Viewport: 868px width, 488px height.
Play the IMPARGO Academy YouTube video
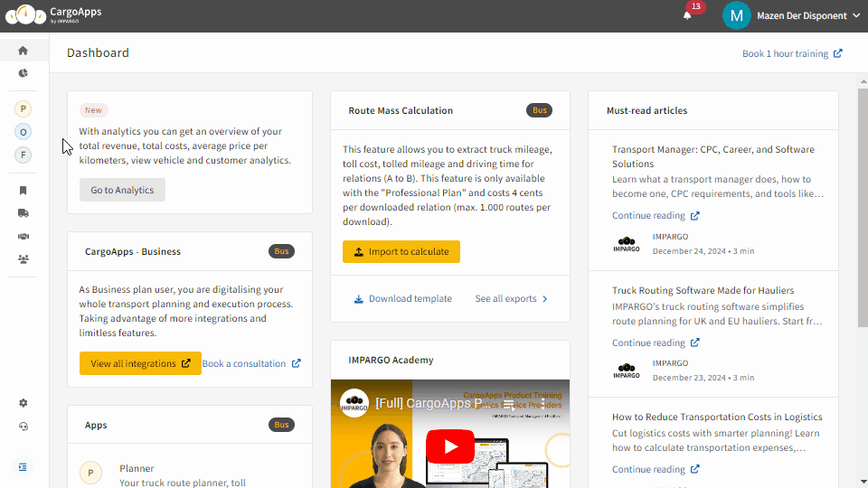pyautogui.click(x=450, y=446)
